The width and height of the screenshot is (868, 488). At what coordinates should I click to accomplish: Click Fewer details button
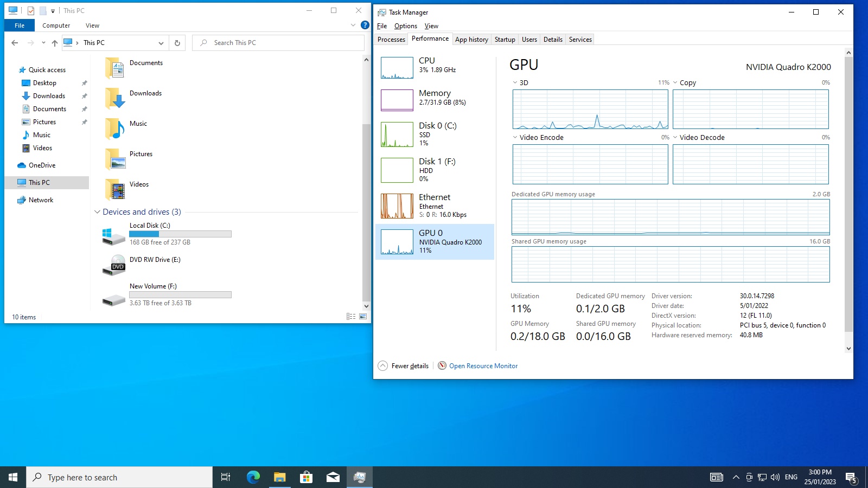pyautogui.click(x=404, y=366)
